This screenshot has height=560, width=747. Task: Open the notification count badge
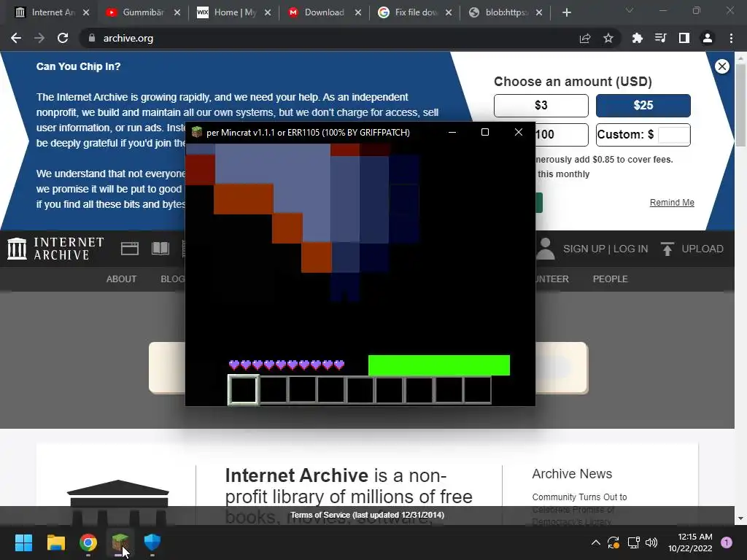727,542
